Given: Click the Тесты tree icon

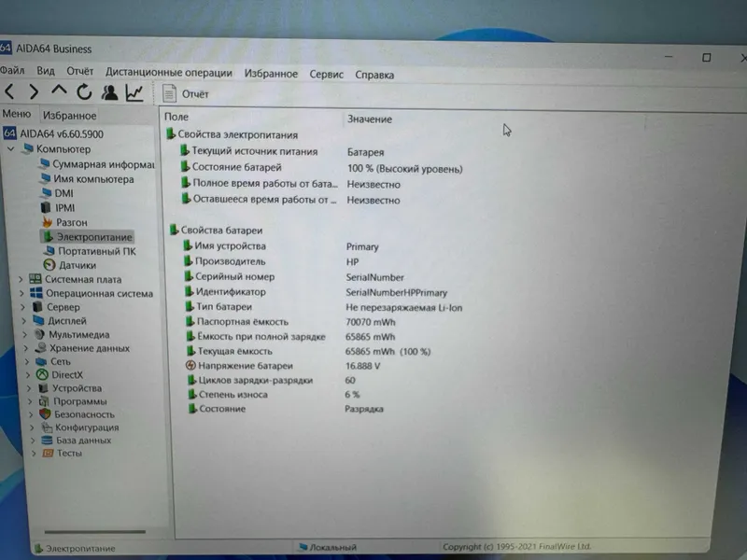Looking at the screenshot, I should pos(48,453).
